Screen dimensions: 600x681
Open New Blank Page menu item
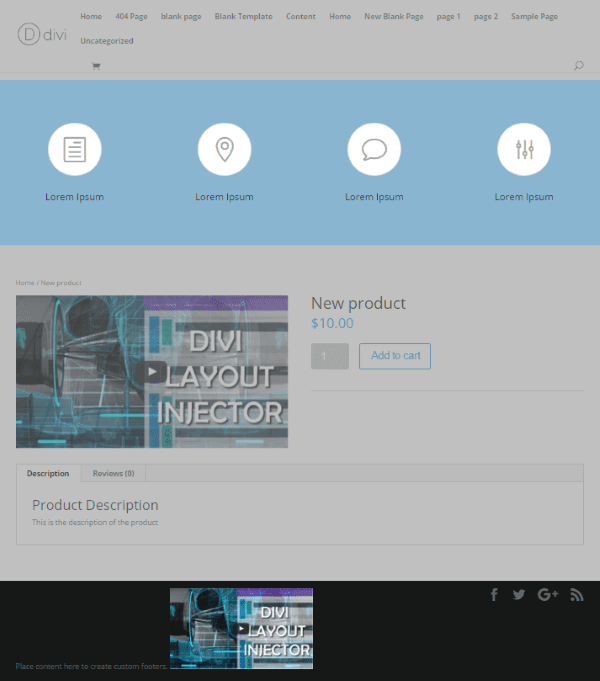394,17
